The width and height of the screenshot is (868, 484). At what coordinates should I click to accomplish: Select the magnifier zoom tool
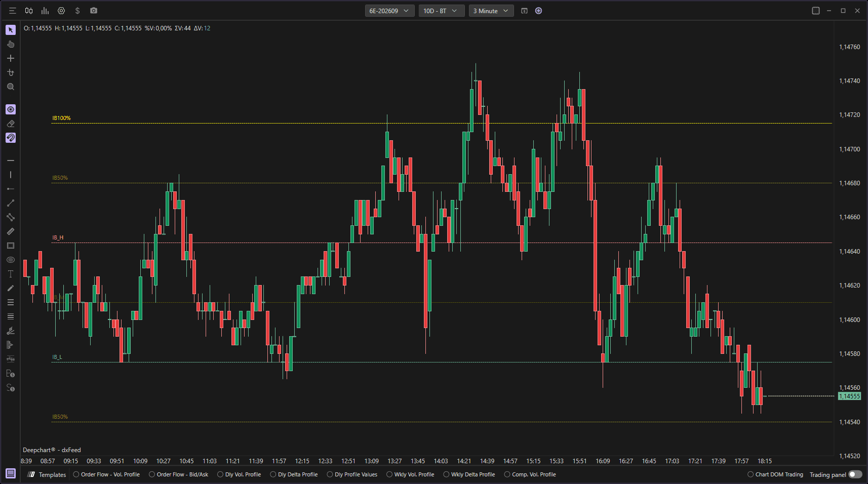[x=11, y=87]
